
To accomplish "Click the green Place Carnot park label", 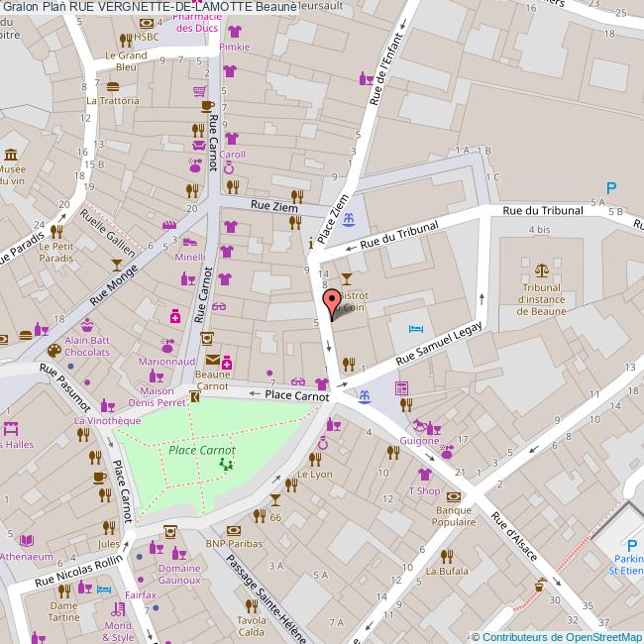I will coord(187,450).
